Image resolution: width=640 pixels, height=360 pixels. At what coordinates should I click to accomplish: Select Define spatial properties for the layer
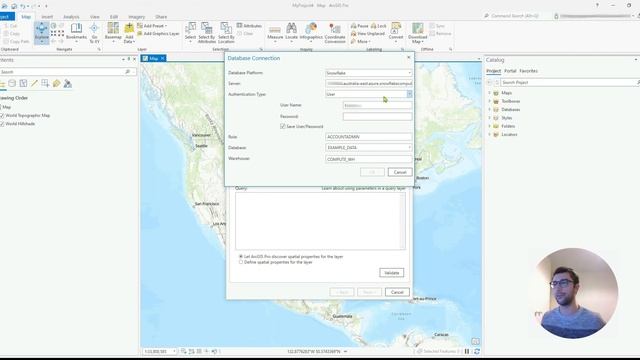pos(241,262)
